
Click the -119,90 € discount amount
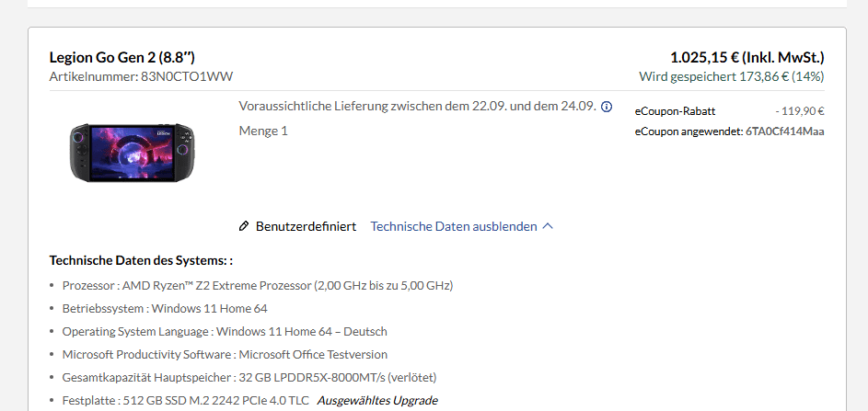[x=799, y=111]
